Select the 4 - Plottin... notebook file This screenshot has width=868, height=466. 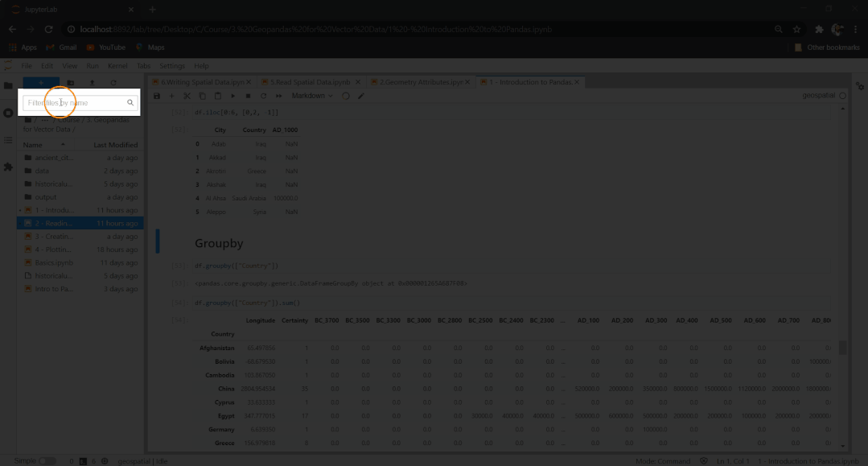point(80,249)
